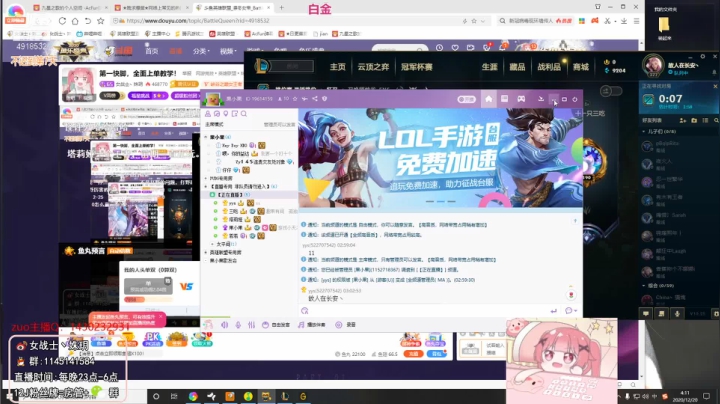Select user yys in YY channel list
The image size is (720, 404).
click(232, 203)
